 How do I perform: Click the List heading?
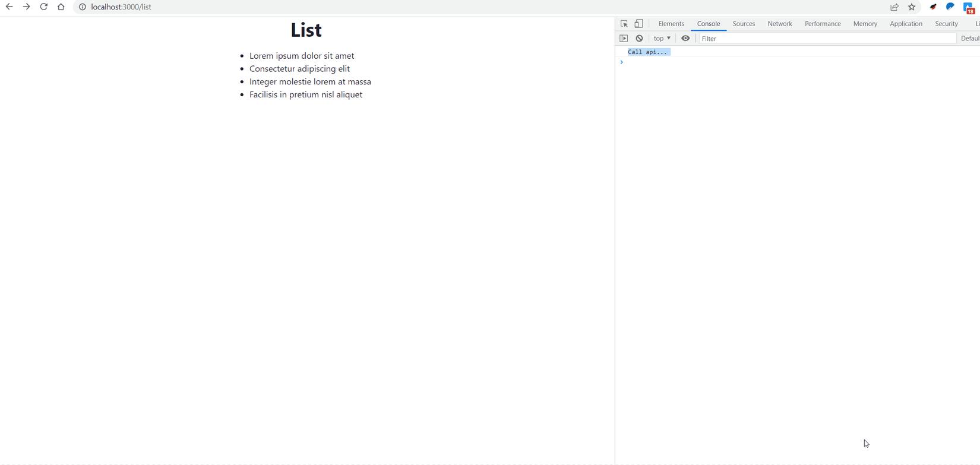click(306, 30)
